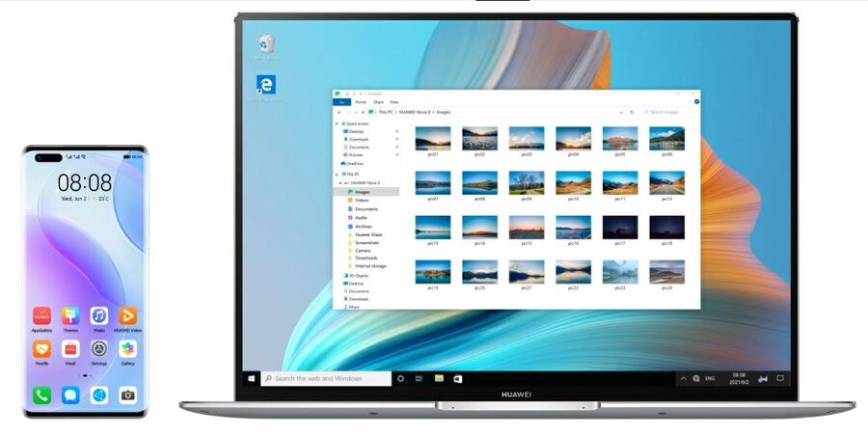Open HUAWEI Video app on the phone
The image size is (868, 435).
pos(127,316)
